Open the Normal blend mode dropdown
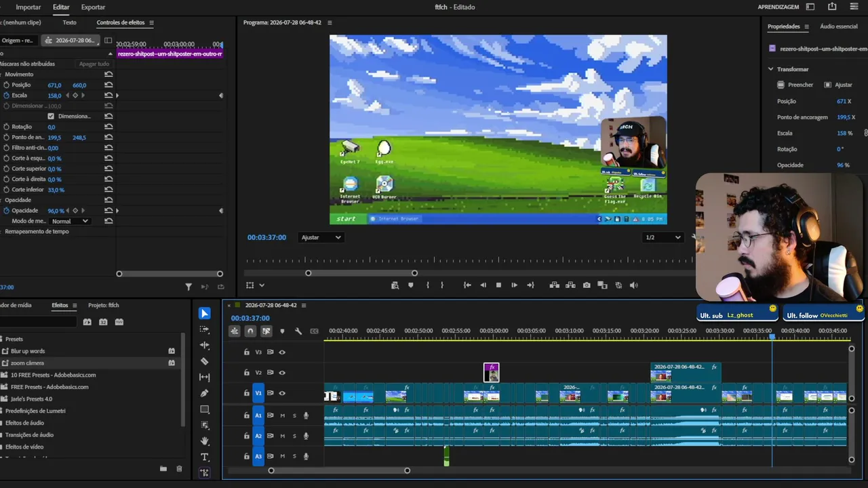 click(x=71, y=221)
